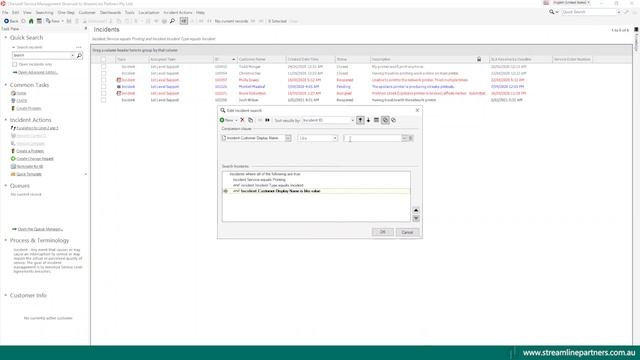Image resolution: width=640 pixels, height=360 pixels.
Task: Click the last icon in the dialog toolbar
Action: click(x=393, y=120)
